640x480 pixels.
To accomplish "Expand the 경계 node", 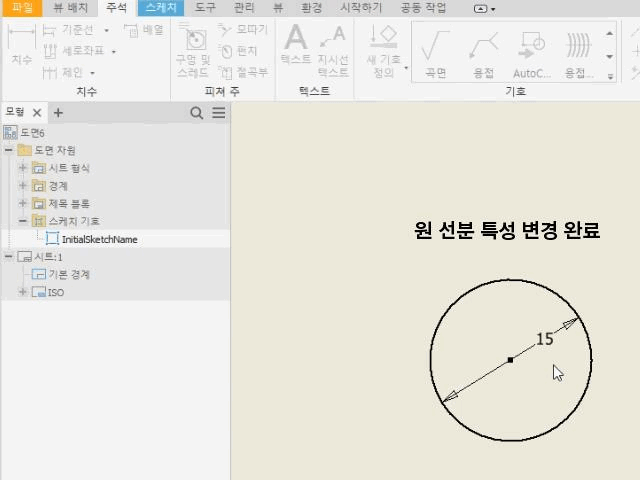I will pyautogui.click(x=22, y=185).
